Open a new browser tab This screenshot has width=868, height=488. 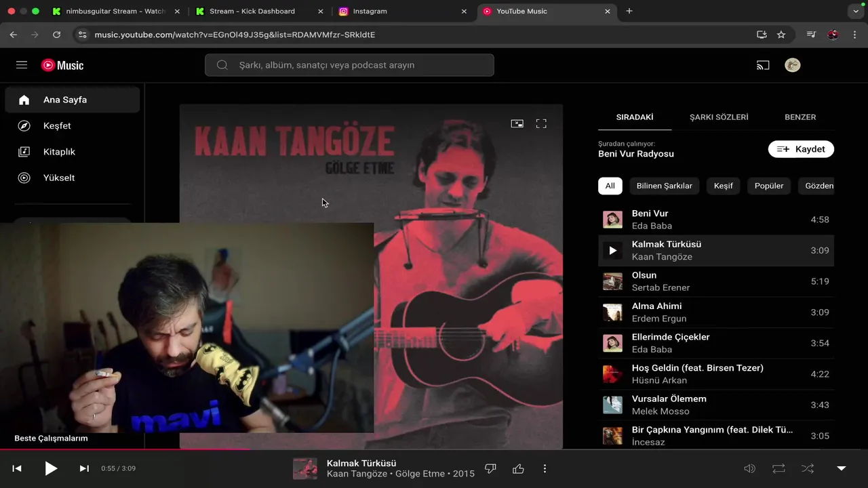coord(629,11)
